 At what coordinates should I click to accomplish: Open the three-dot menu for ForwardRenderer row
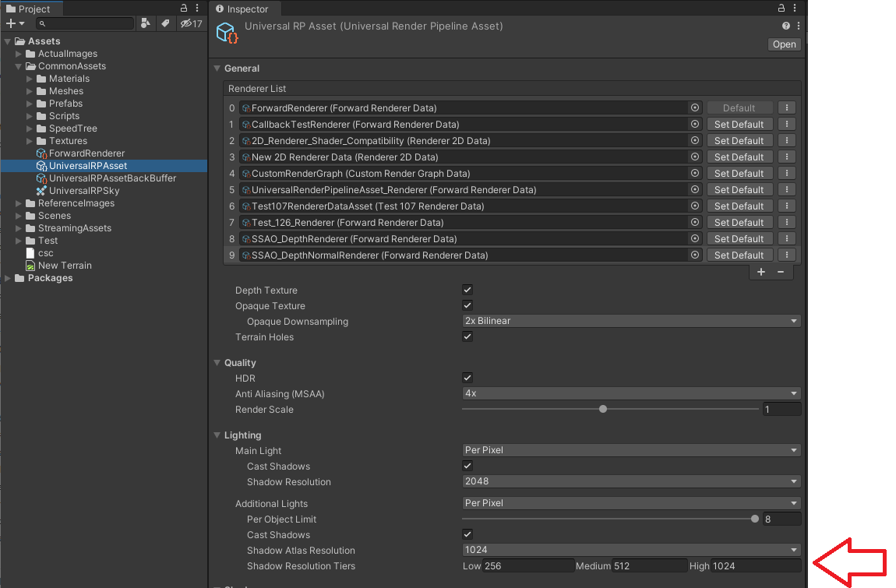787,107
